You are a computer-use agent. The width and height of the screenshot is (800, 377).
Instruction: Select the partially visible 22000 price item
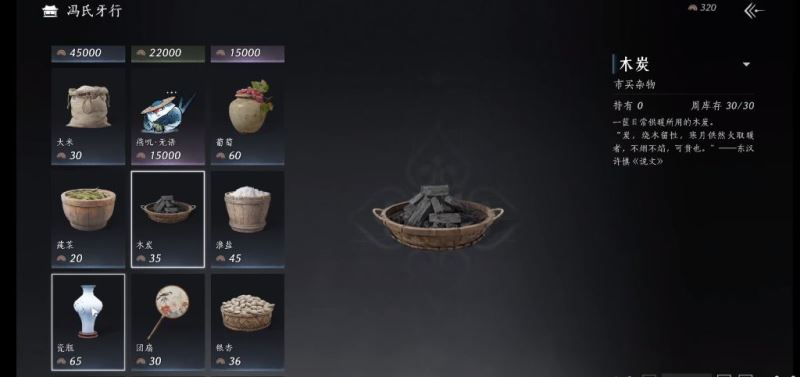(168, 54)
